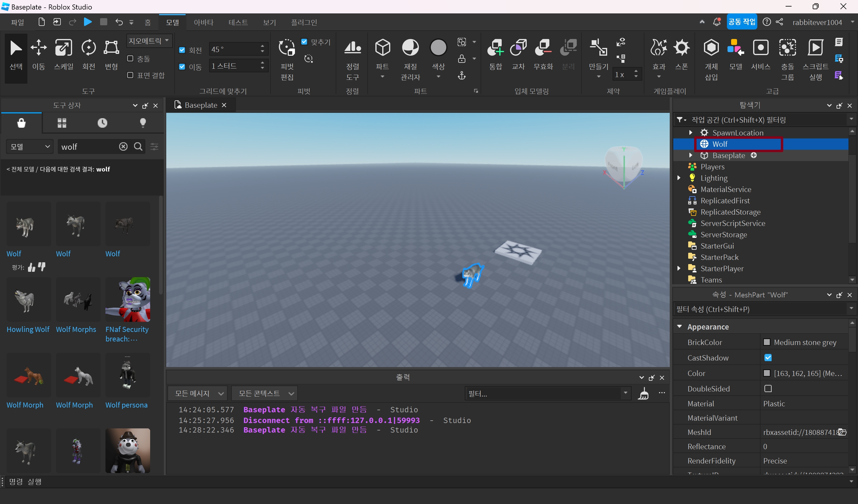This screenshot has width=858, height=504.
Task: Open the 플러그인 ribbon tab
Action: coord(304,22)
